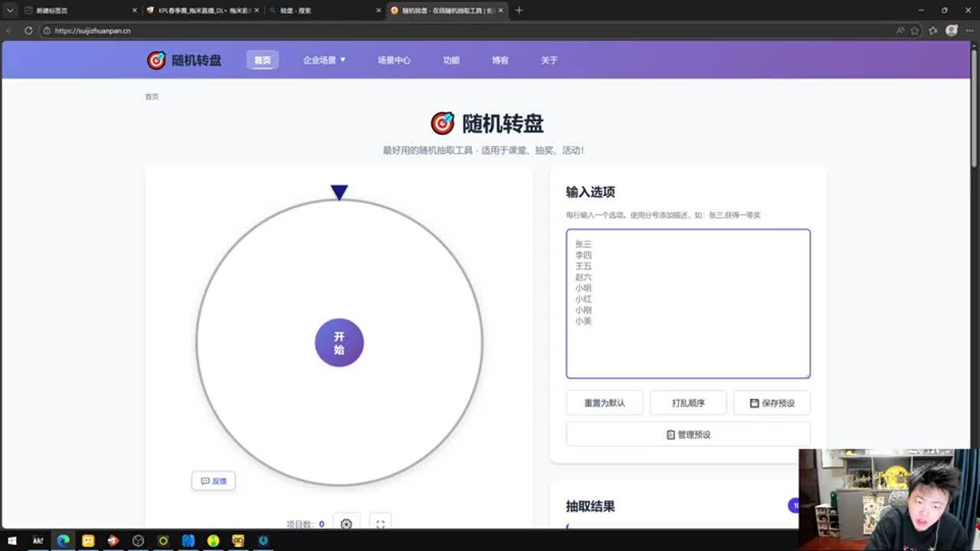The height and width of the screenshot is (551, 980).
Task: Open the browser profile avatar
Action: point(952,31)
